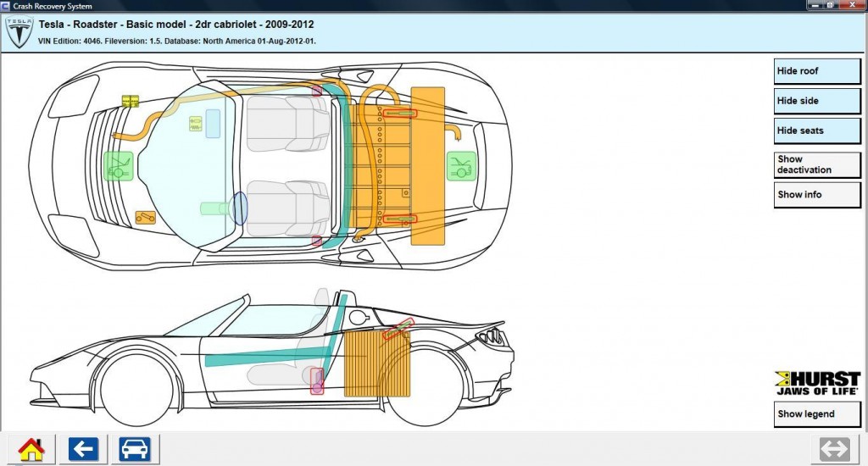Select the yellow fuse box icon on the top view
This screenshot has height=466, width=868.
tap(131, 102)
